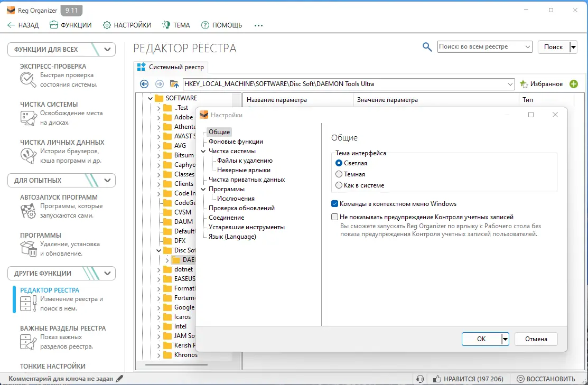Add current key via green plus icon
This screenshot has width=588, height=385.
574,84
